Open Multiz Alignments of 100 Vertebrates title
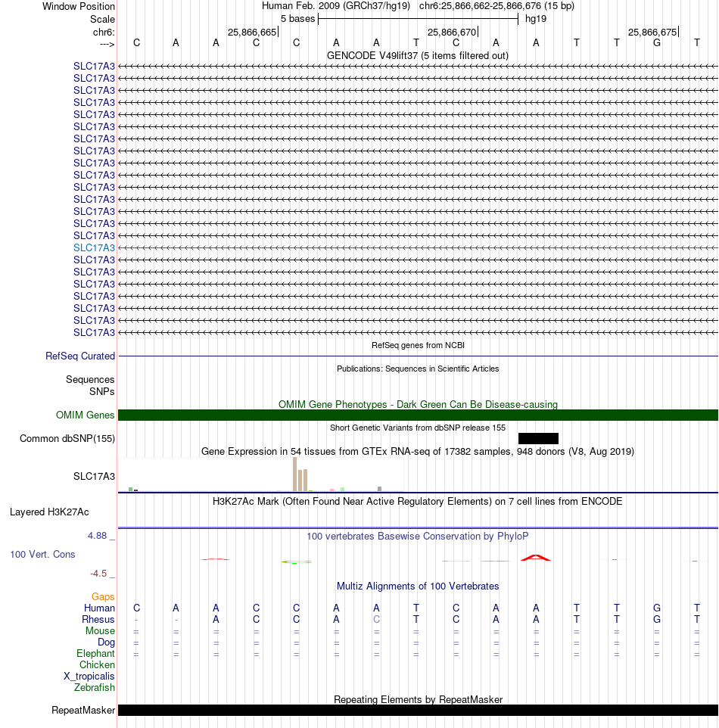The height and width of the screenshot is (728, 719). [418, 586]
